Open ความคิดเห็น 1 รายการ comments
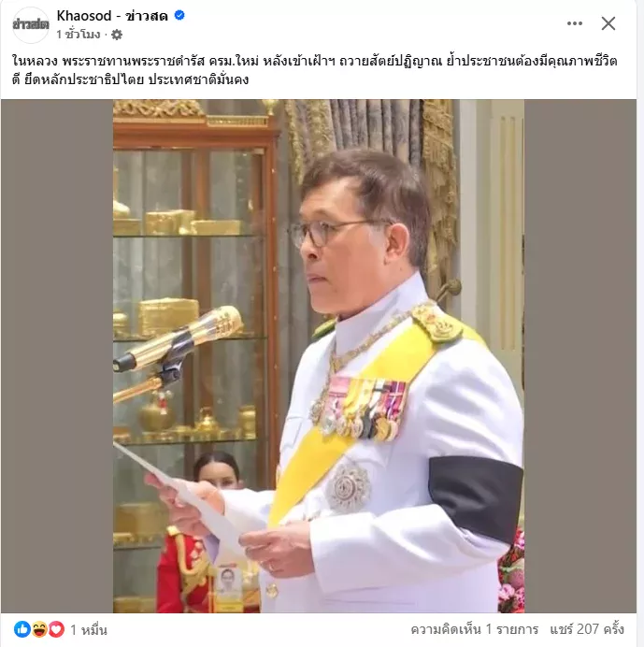Screen dimensions: 644x647 (475, 629)
